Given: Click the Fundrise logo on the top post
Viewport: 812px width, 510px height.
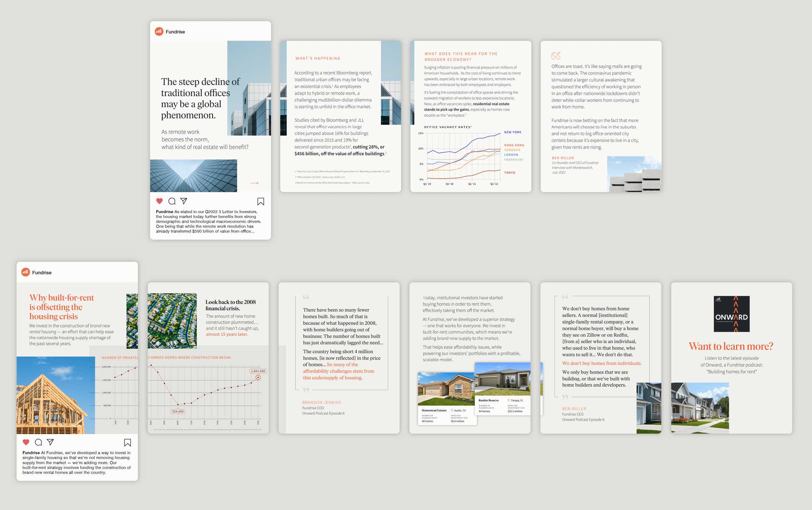Looking at the screenshot, I should (x=159, y=32).
